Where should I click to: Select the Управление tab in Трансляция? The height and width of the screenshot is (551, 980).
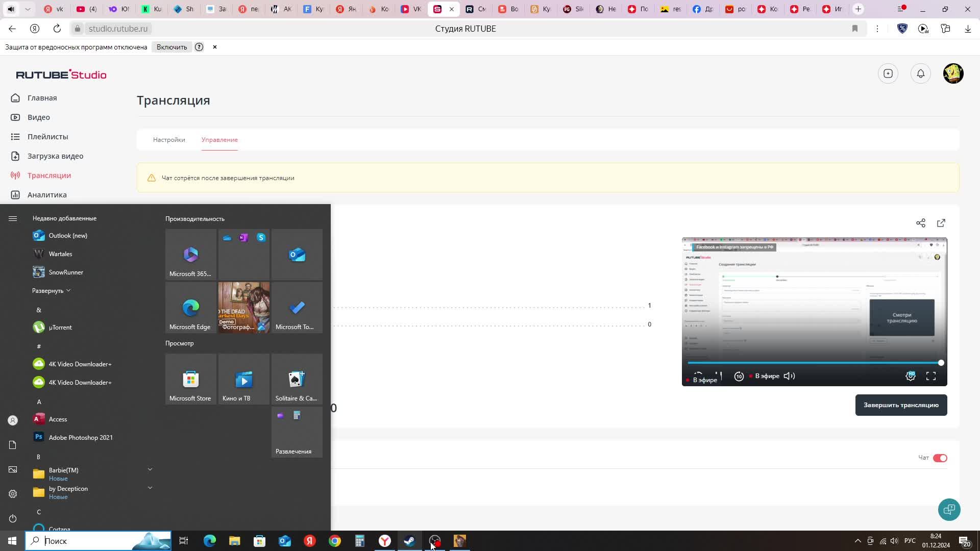point(219,139)
